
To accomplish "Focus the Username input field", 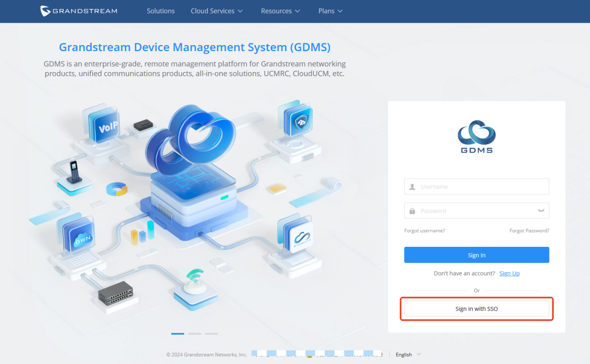I will (476, 186).
